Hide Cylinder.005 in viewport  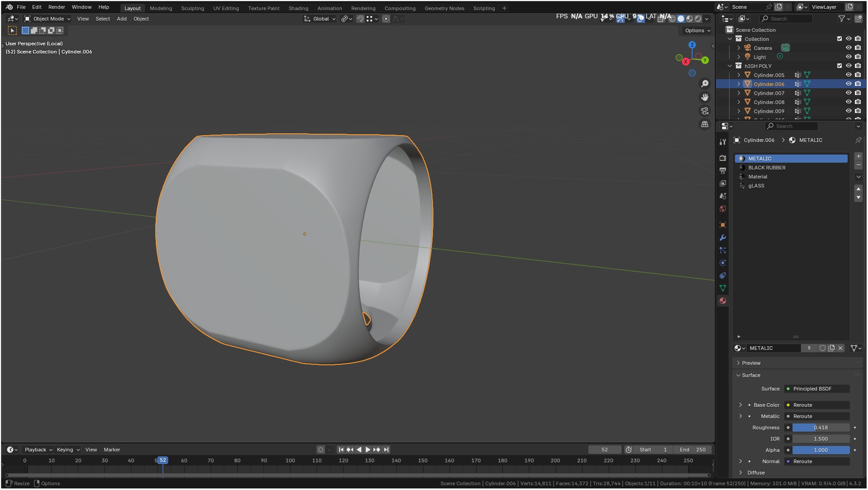pyautogui.click(x=849, y=75)
